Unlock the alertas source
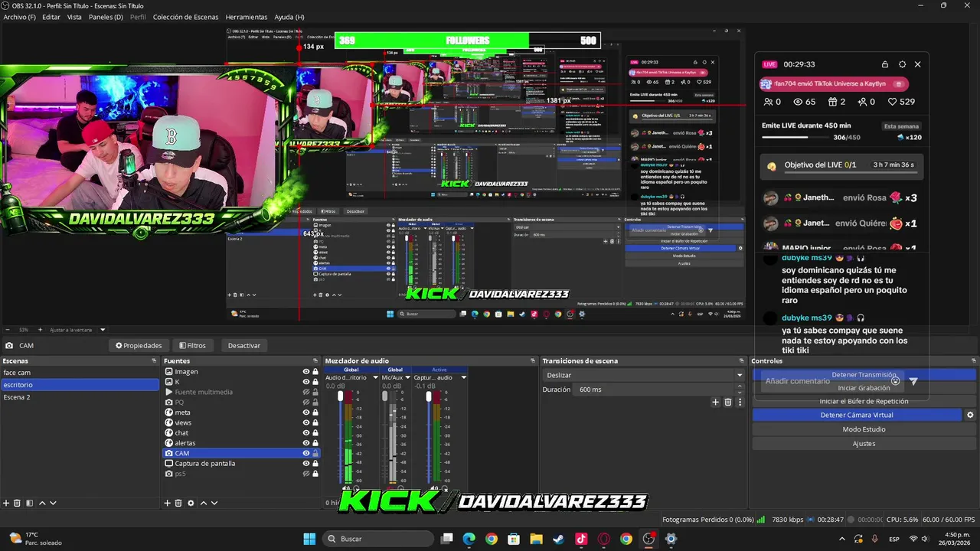The width and height of the screenshot is (980, 551). [315, 442]
